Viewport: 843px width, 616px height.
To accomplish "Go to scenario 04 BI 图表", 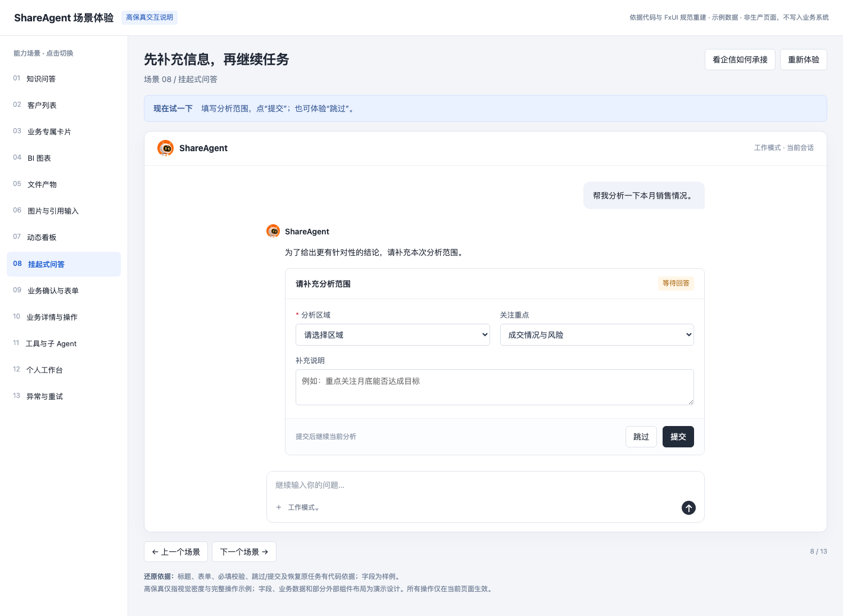I will pos(64,158).
